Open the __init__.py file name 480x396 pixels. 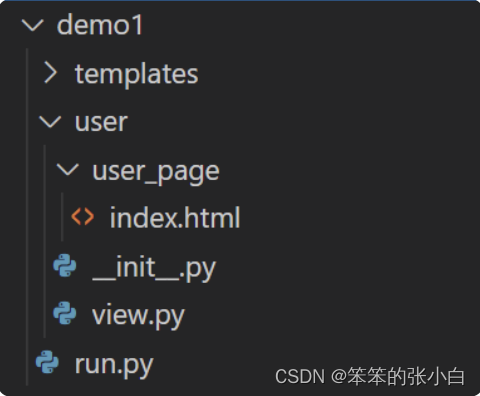pos(154,269)
